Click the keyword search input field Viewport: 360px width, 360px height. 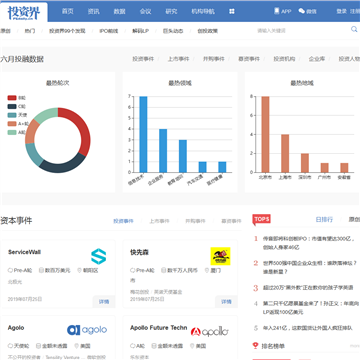(302, 31)
